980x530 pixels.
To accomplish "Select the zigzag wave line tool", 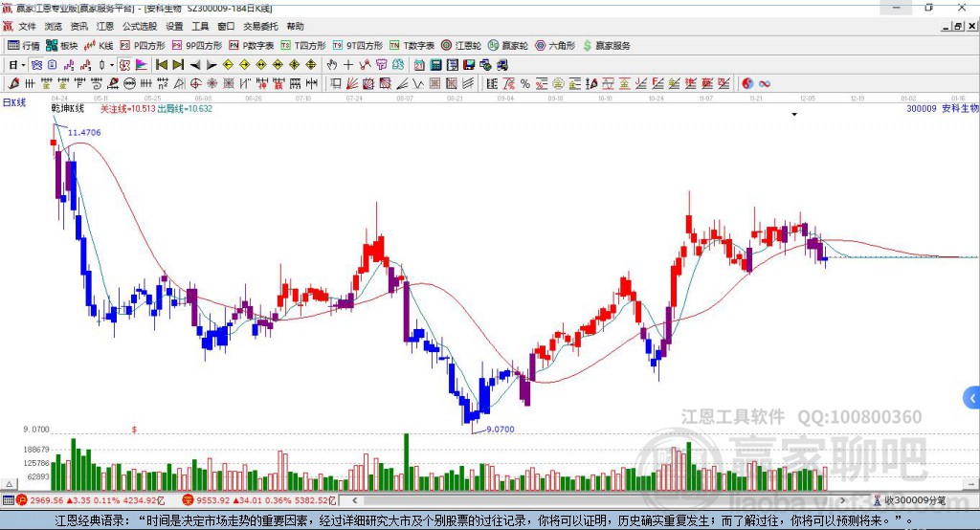I will click(418, 84).
